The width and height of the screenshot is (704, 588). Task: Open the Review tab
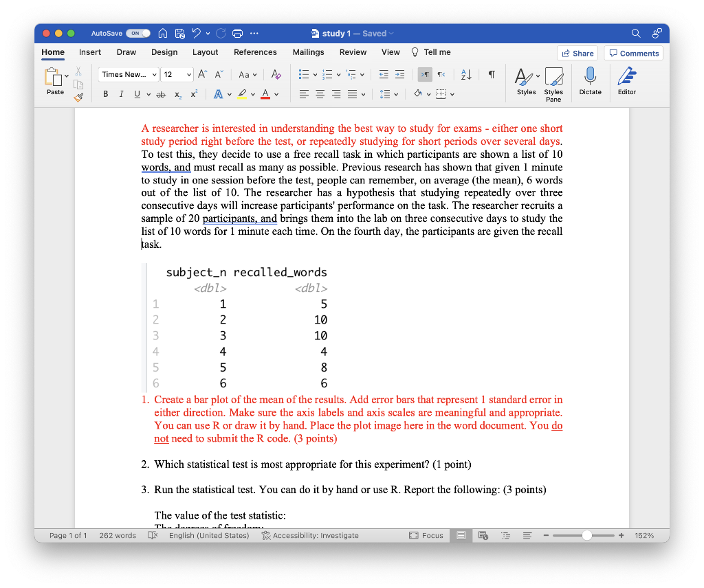pos(352,52)
